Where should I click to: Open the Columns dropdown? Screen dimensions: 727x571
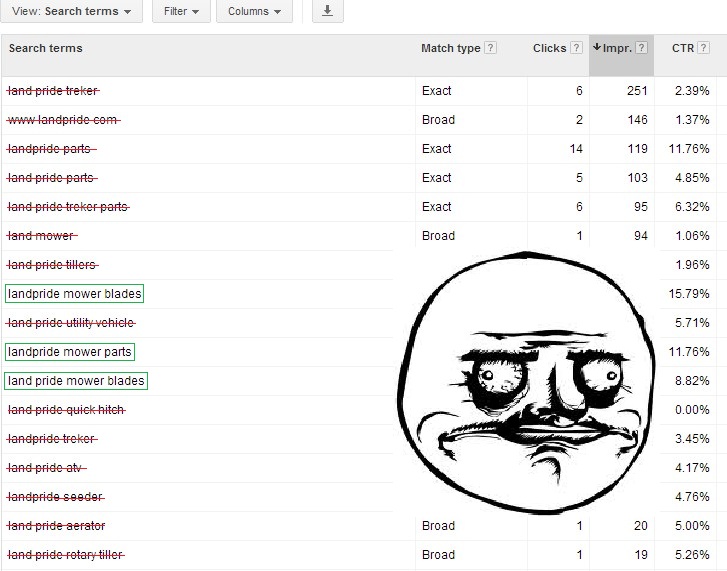tap(254, 11)
